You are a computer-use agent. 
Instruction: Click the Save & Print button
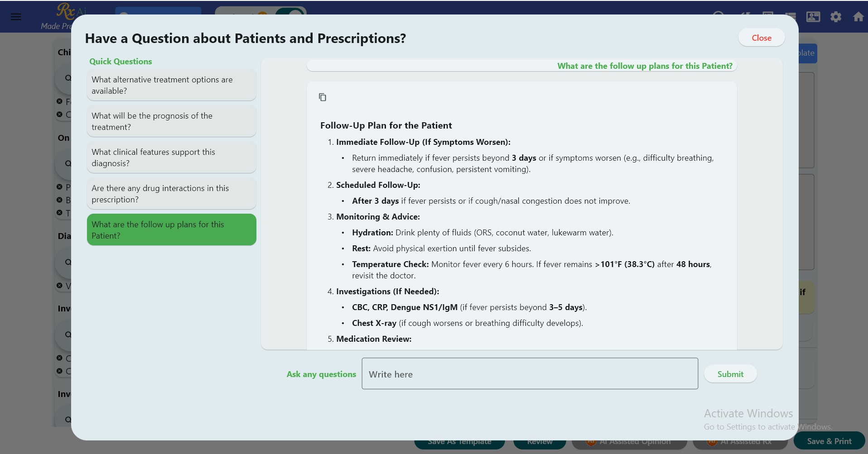pos(829,441)
